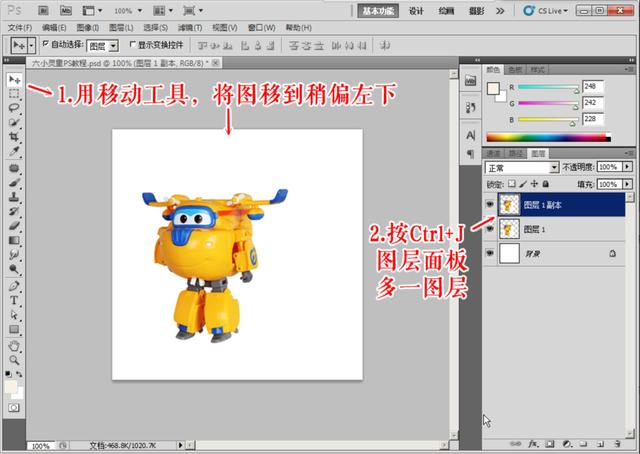The image size is (640, 454).
Task: Toggle lock all padlock icon
Action: click(x=545, y=184)
